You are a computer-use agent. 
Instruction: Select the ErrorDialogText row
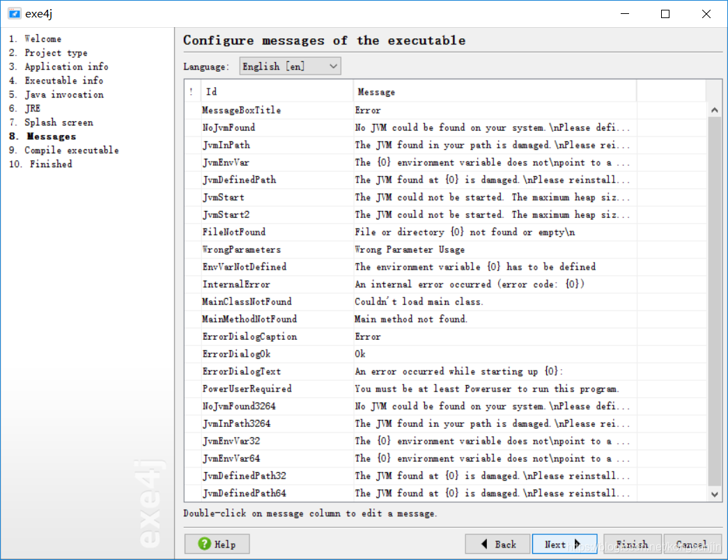(446, 371)
